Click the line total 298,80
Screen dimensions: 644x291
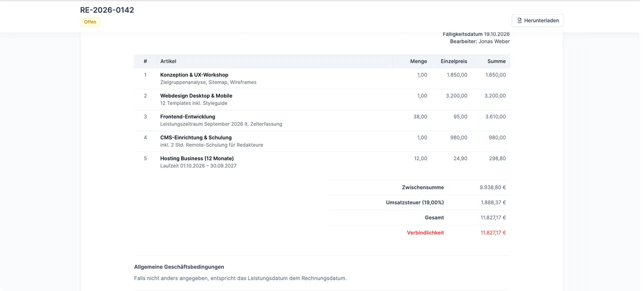click(x=498, y=159)
